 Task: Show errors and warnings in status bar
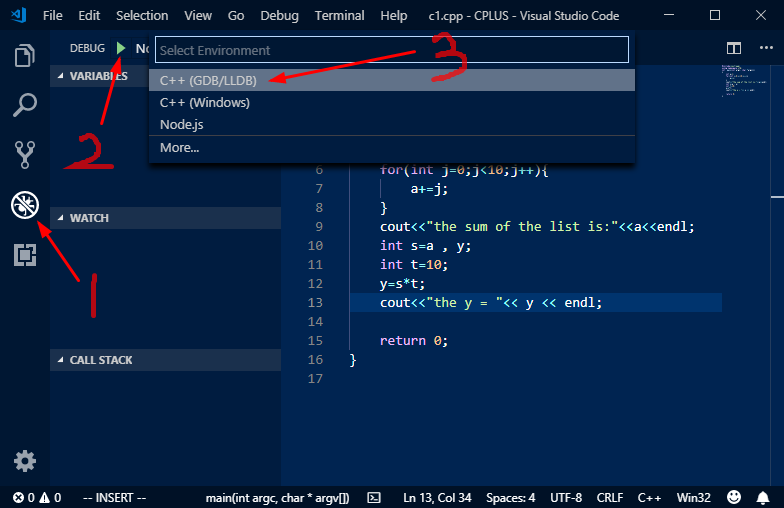(38, 498)
